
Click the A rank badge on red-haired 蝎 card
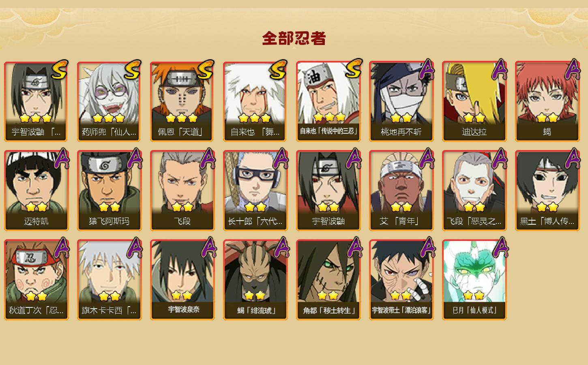[572, 70]
